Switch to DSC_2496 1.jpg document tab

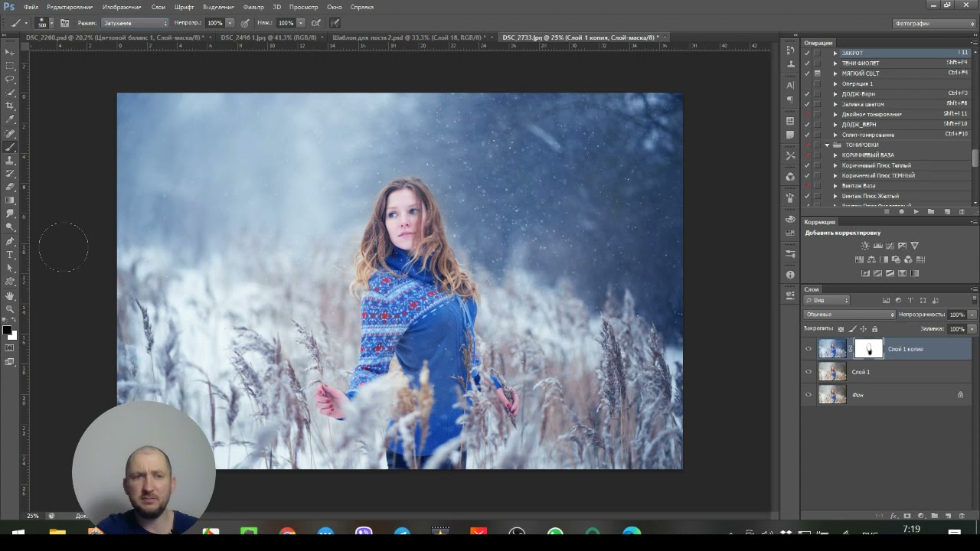click(270, 37)
